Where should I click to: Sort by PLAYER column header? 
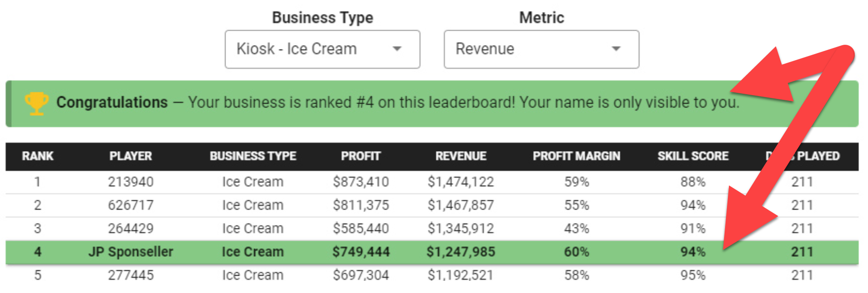pyautogui.click(x=131, y=156)
